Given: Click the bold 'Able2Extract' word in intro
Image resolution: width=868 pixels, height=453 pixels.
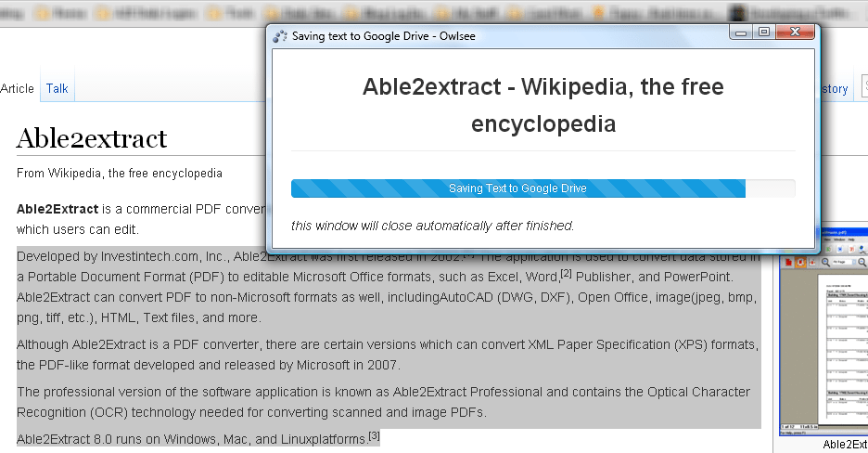Looking at the screenshot, I should point(57,210).
